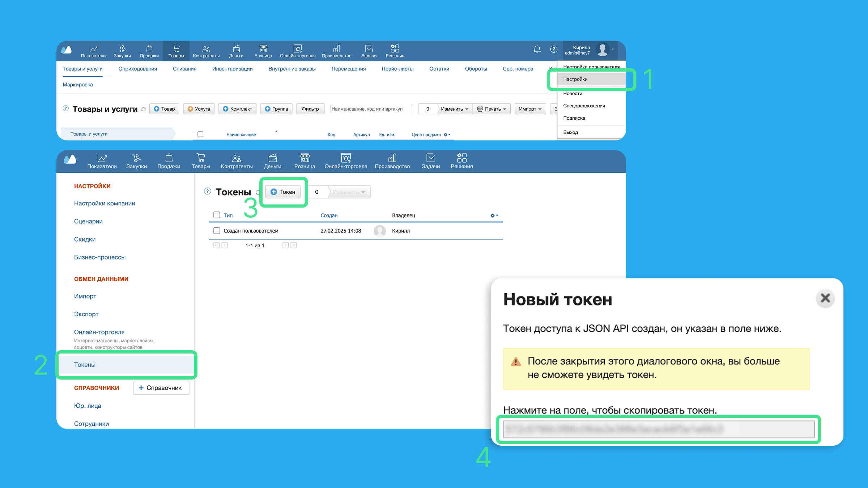868x488 pixels.
Task: Open the Изменить dropdown in goods toolbar
Action: click(x=455, y=109)
